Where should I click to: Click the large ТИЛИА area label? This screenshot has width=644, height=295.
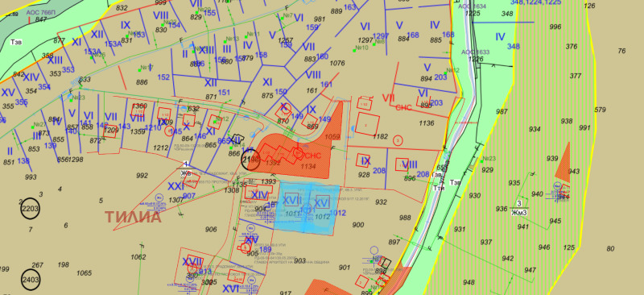tap(133, 217)
